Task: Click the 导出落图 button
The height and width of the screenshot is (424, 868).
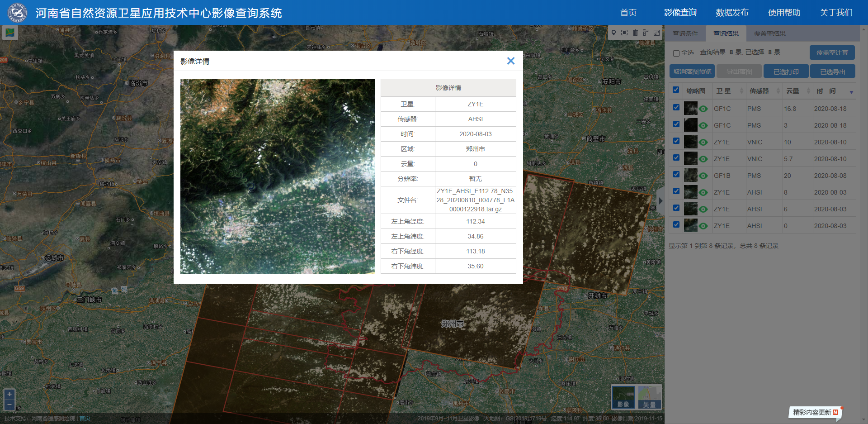Action: [x=740, y=71]
